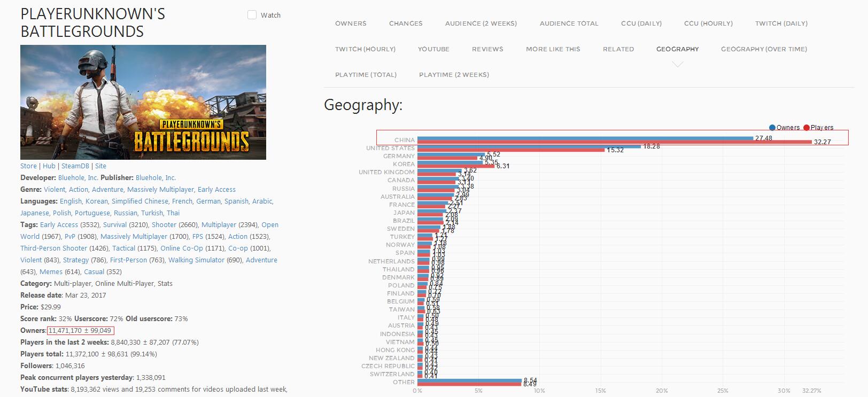Click the Store link
This screenshot has height=397, width=868.
click(x=28, y=166)
